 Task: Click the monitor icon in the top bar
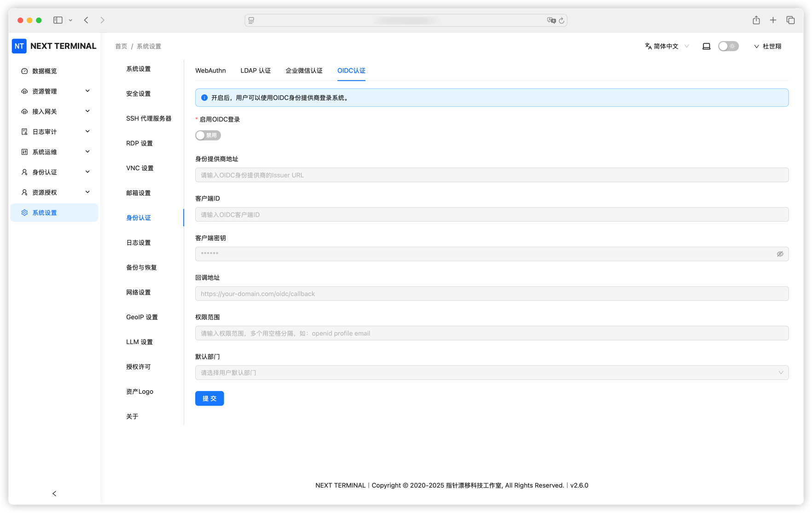[706, 46]
